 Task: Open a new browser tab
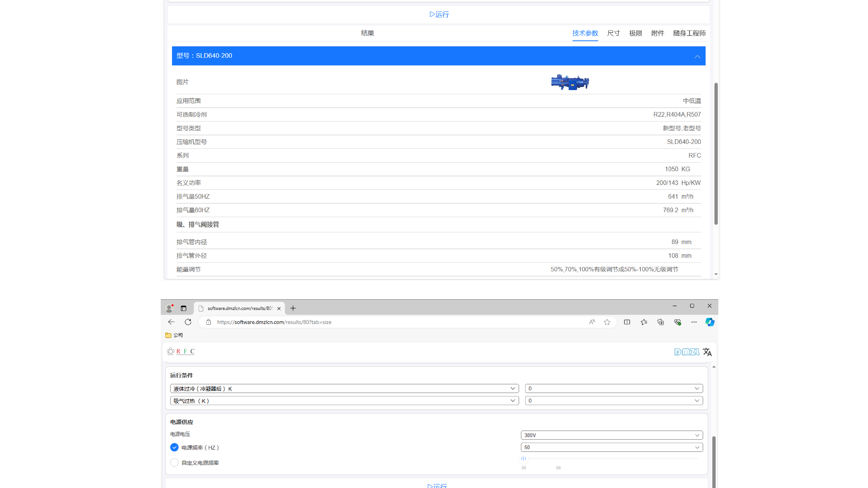293,308
